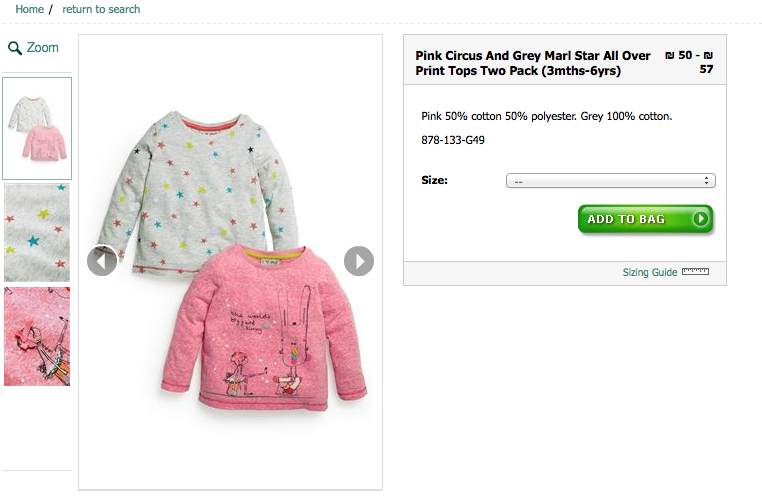The width and height of the screenshot is (762, 504).
Task: Click the return to search link
Action: pos(101,9)
